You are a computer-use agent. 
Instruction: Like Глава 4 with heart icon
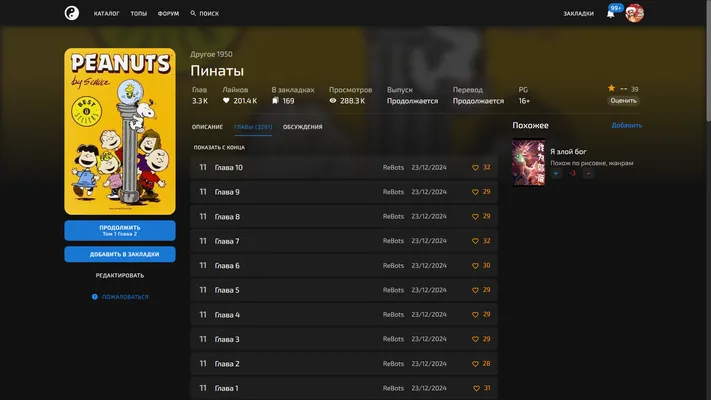(475, 314)
